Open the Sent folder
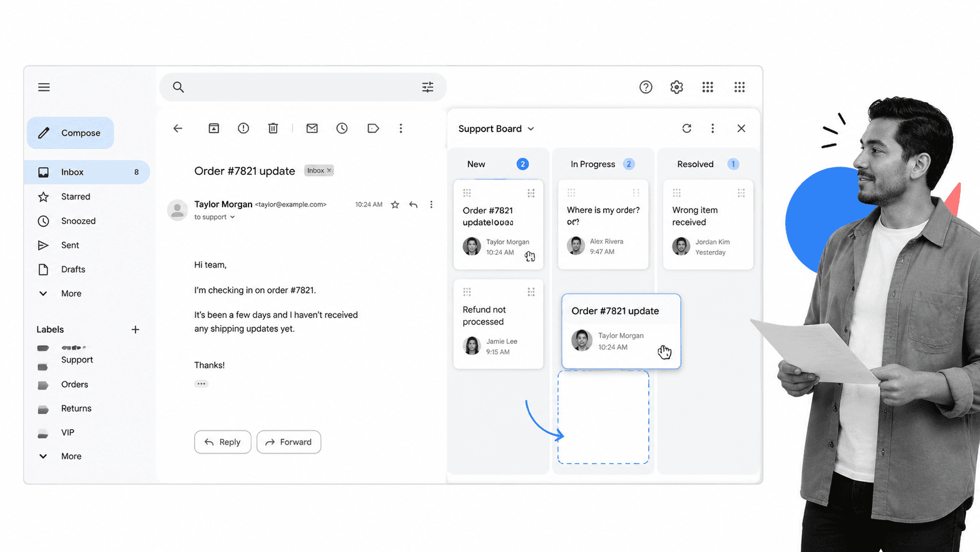 click(70, 245)
